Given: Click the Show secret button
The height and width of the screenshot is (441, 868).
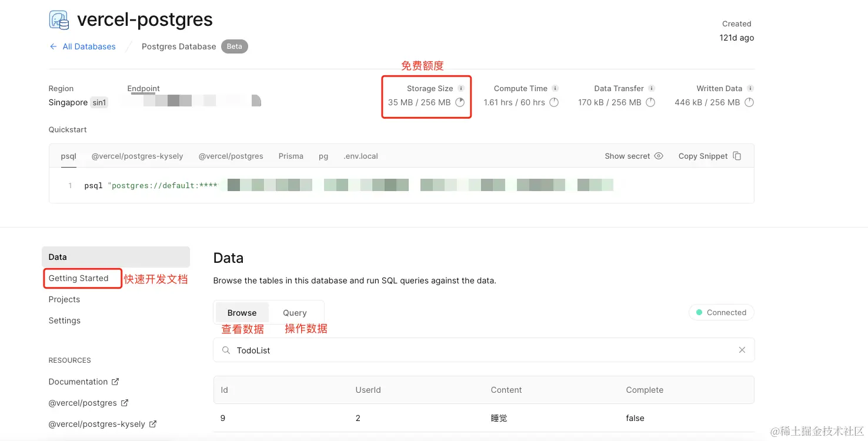Looking at the screenshot, I should (634, 156).
